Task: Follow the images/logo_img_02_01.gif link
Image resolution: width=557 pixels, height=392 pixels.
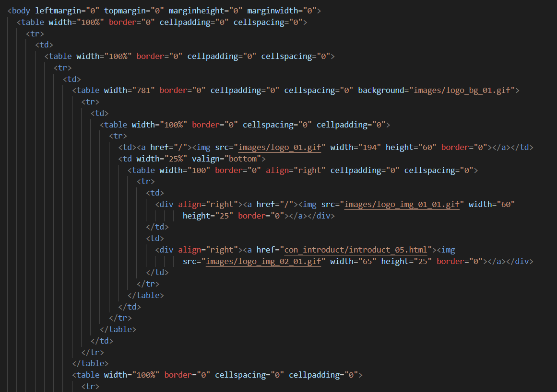Action: point(263,261)
